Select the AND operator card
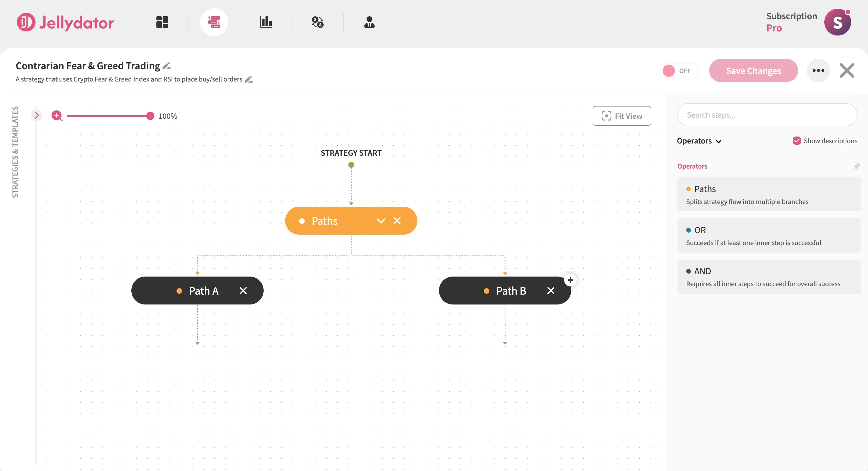This screenshot has width=868, height=471. click(x=769, y=277)
